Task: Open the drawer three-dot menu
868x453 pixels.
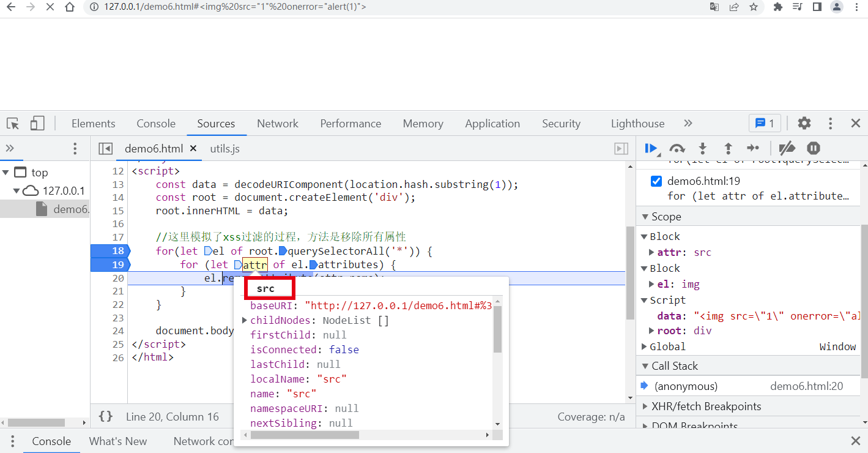Action: (12, 441)
